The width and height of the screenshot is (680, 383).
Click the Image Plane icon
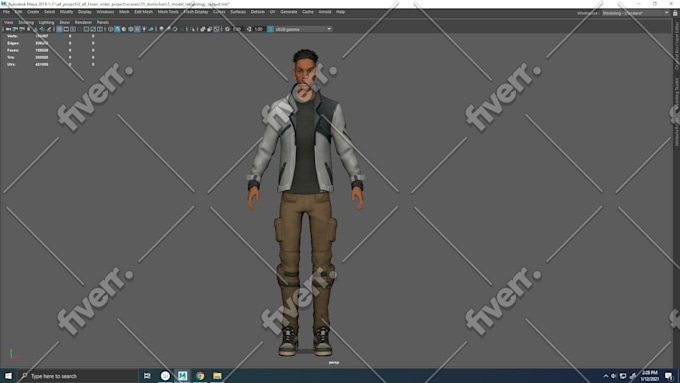(36, 29)
